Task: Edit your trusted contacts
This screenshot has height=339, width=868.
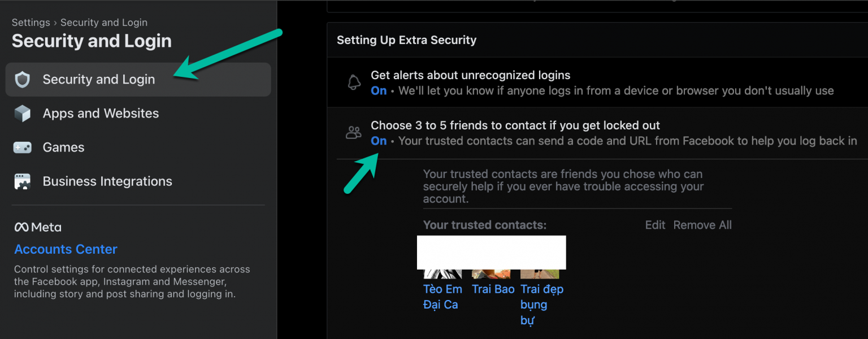Action: click(655, 225)
